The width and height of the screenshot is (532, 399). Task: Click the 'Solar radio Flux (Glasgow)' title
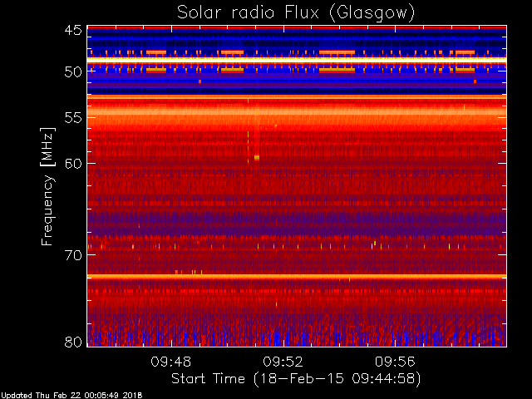pyautogui.click(x=296, y=13)
